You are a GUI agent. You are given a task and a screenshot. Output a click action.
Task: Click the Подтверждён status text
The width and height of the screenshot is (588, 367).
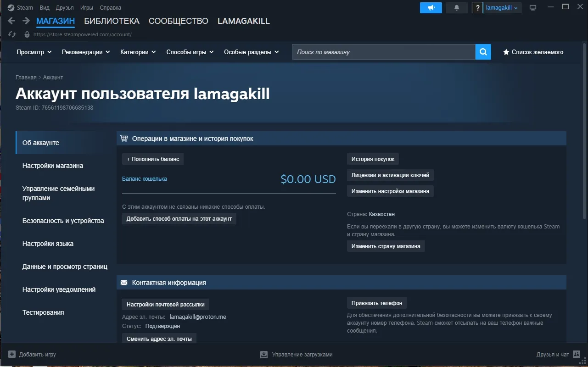[x=162, y=326]
